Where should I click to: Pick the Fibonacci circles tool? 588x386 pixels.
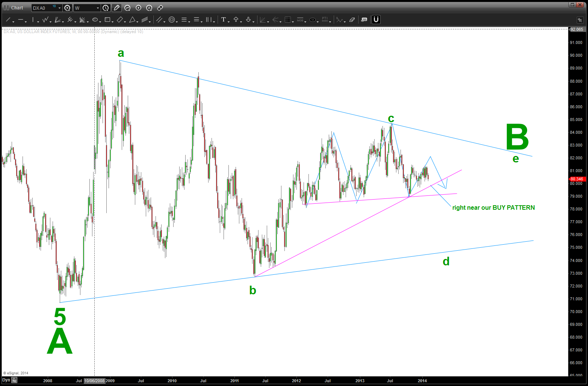[x=172, y=20]
